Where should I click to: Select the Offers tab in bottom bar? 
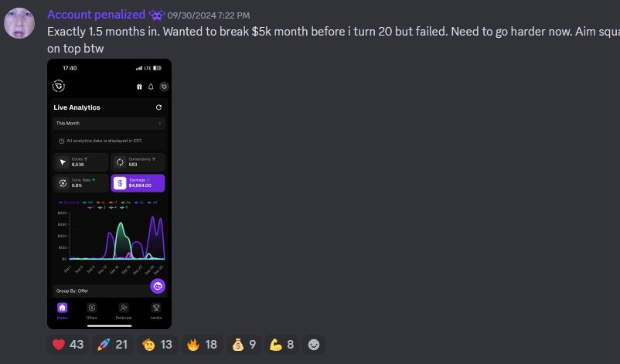coord(92,311)
